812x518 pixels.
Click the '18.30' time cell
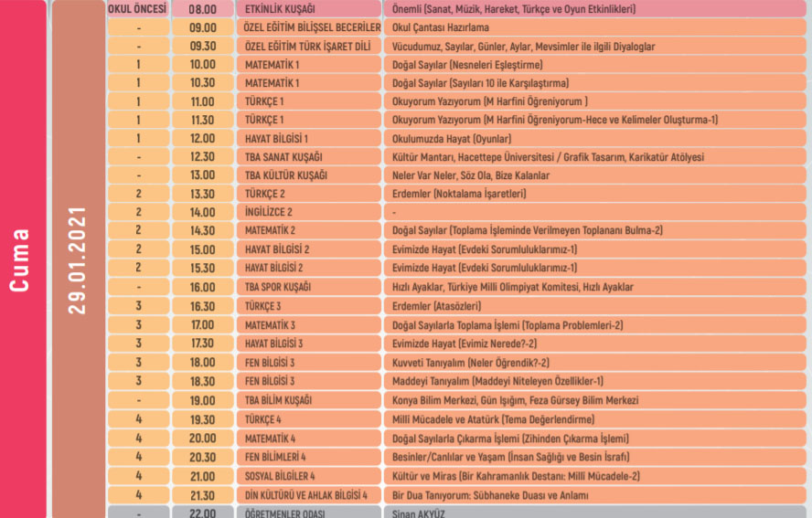[202, 381]
